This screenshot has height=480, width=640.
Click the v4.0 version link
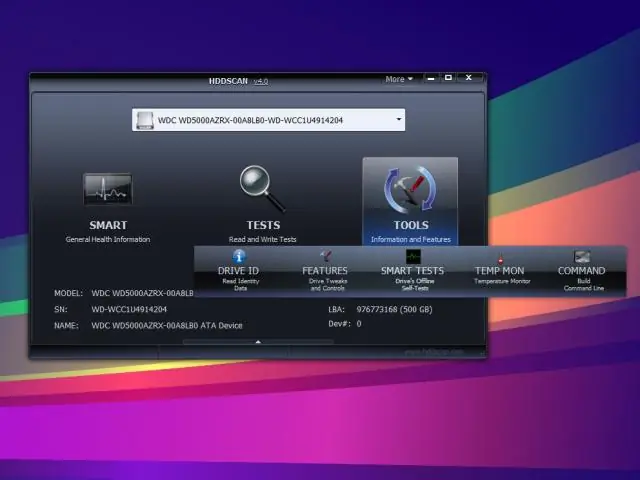click(261, 80)
